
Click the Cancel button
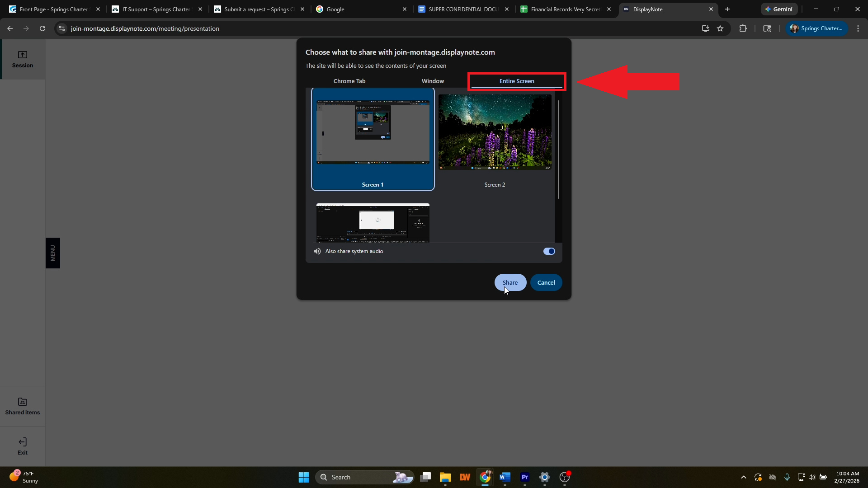[x=546, y=282]
